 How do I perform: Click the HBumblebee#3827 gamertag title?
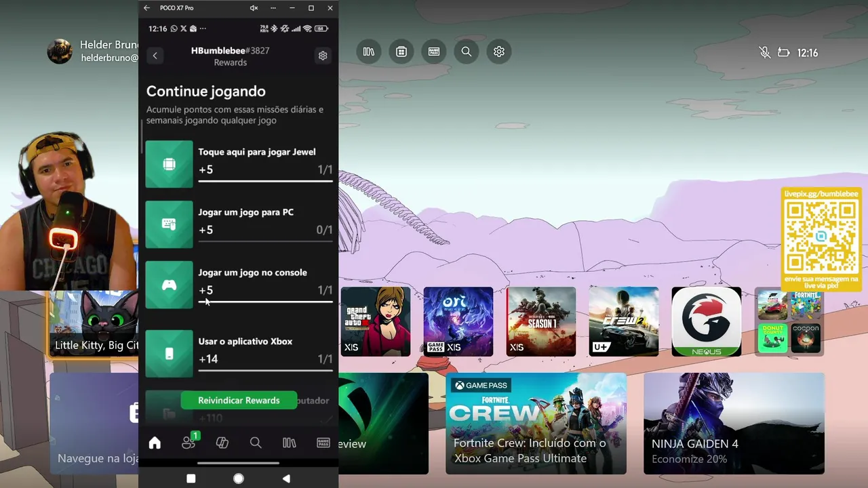coord(231,51)
